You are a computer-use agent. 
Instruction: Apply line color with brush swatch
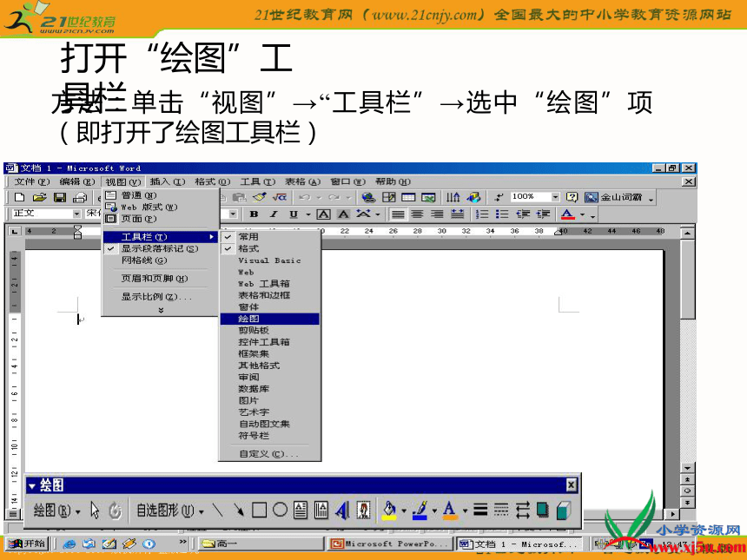[420, 511]
